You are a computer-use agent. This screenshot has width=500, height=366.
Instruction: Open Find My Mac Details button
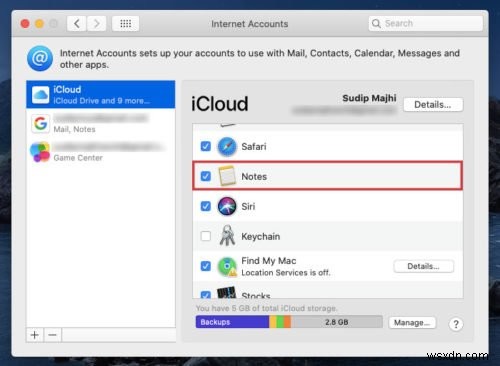click(423, 266)
